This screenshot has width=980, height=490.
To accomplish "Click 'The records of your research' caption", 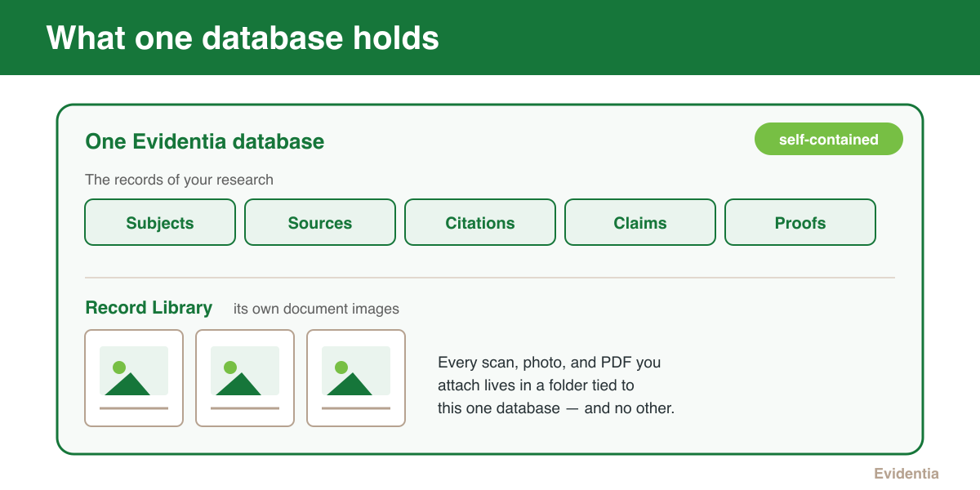I will pos(179,180).
